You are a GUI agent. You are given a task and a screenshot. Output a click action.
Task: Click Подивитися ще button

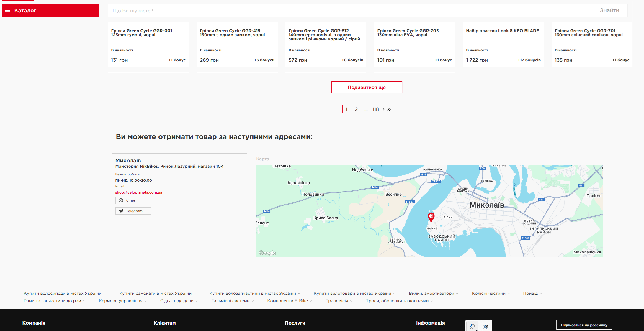[367, 88]
